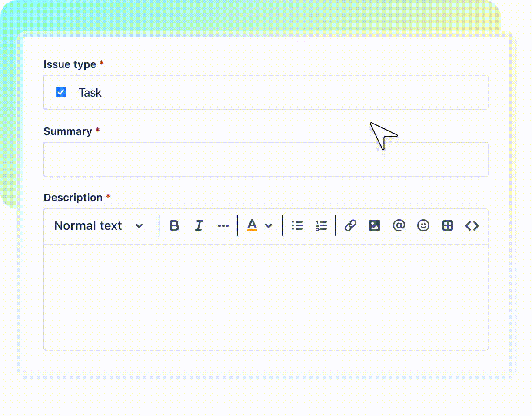Insert a link with the chain icon
The width and height of the screenshot is (532, 416).
[x=350, y=225]
